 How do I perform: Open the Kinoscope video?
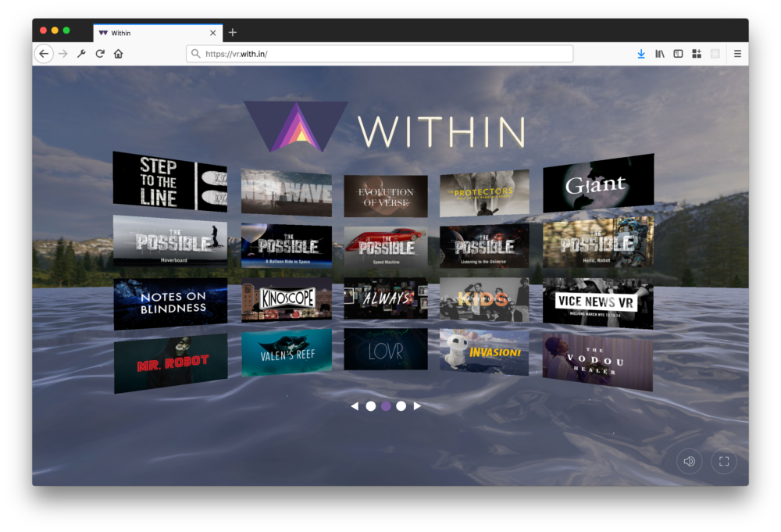(287, 300)
